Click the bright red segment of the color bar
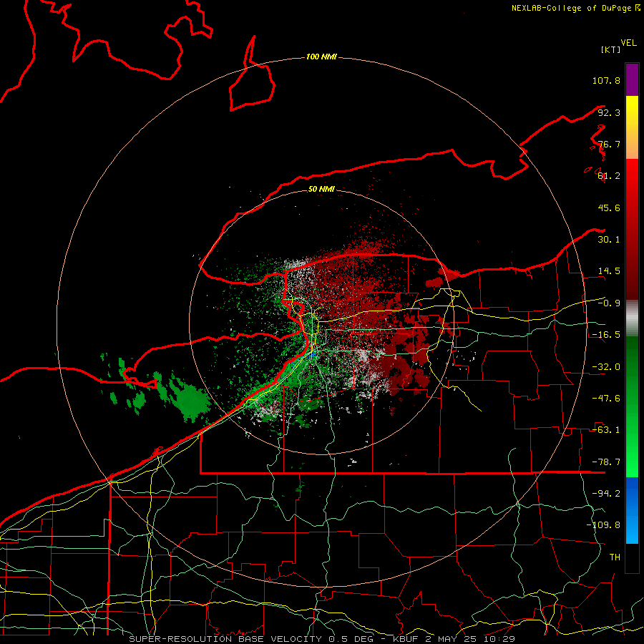 click(x=632, y=177)
